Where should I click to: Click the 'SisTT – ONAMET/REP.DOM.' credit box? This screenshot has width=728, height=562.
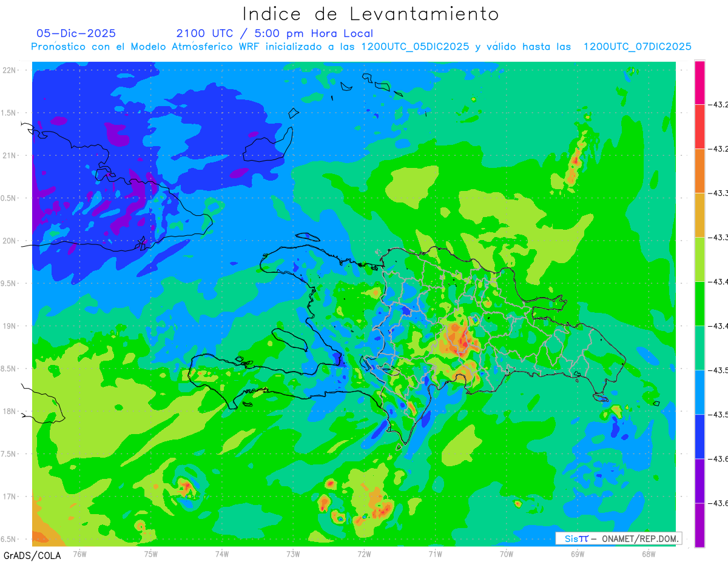point(618,538)
